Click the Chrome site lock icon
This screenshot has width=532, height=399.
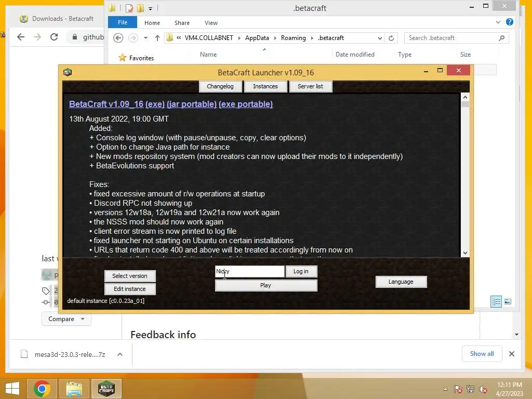(x=75, y=37)
